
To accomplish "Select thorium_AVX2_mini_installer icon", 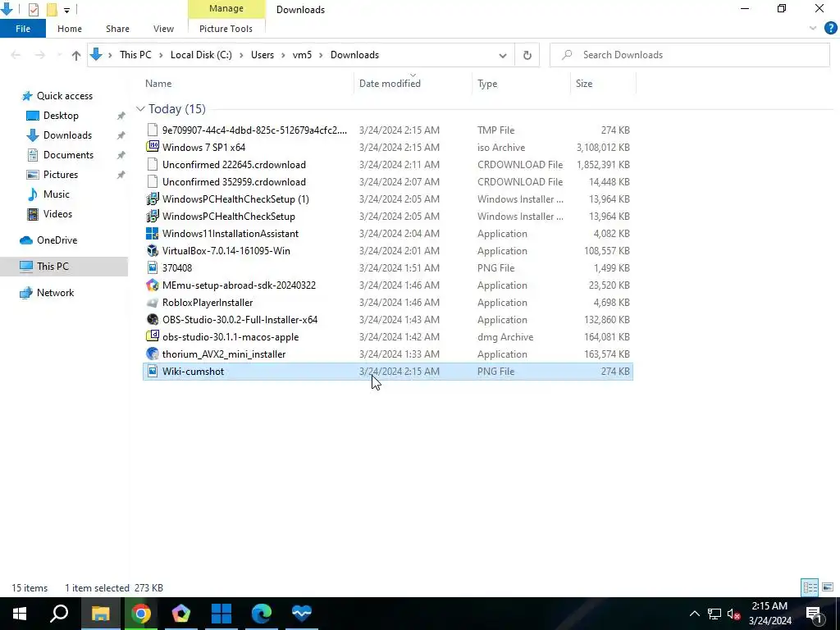I will [153, 354].
